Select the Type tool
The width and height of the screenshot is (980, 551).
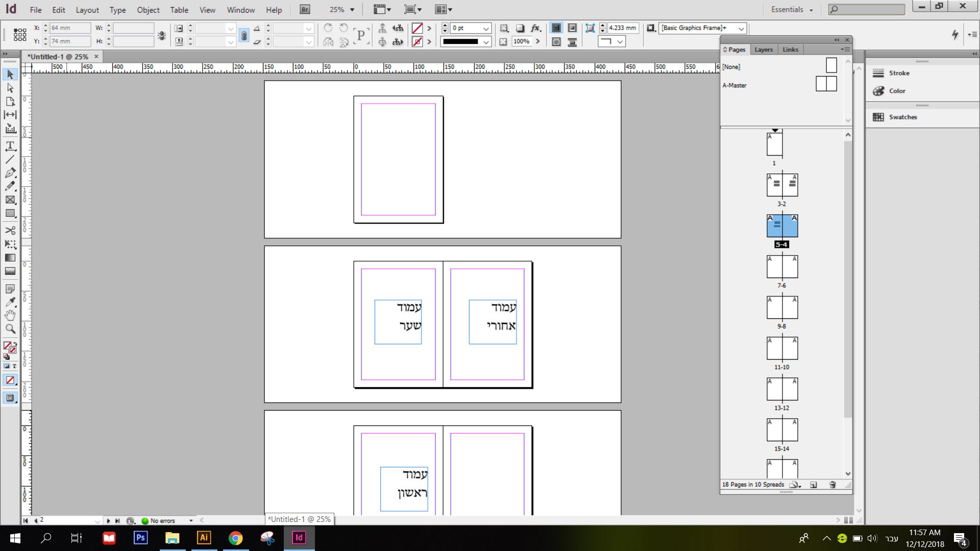(x=10, y=146)
